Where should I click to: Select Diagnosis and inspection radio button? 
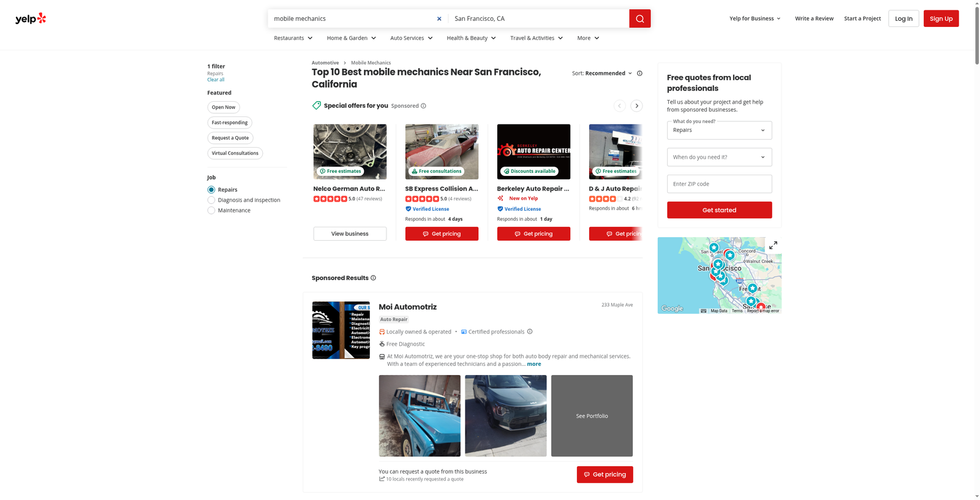[211, 200]
